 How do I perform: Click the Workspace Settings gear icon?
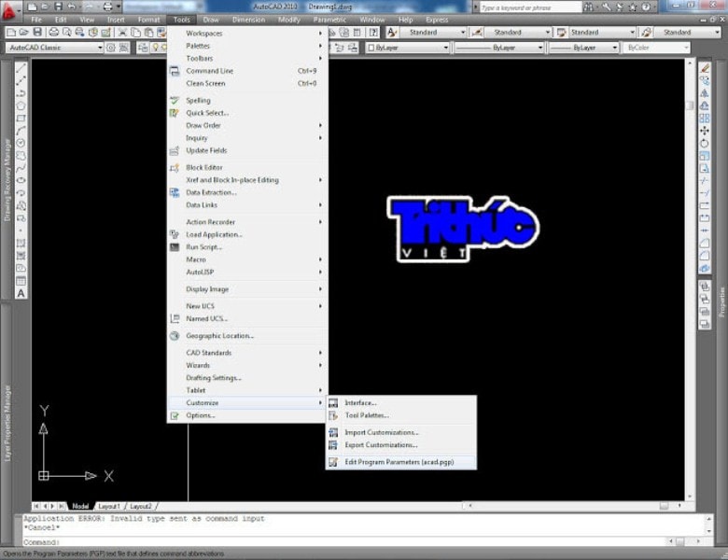tap(111, 48)
